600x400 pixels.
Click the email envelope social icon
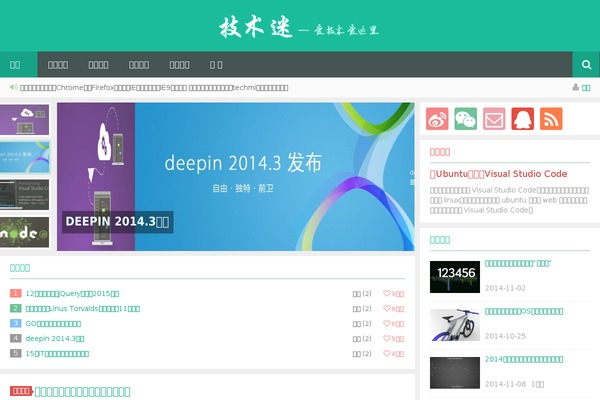494,119
